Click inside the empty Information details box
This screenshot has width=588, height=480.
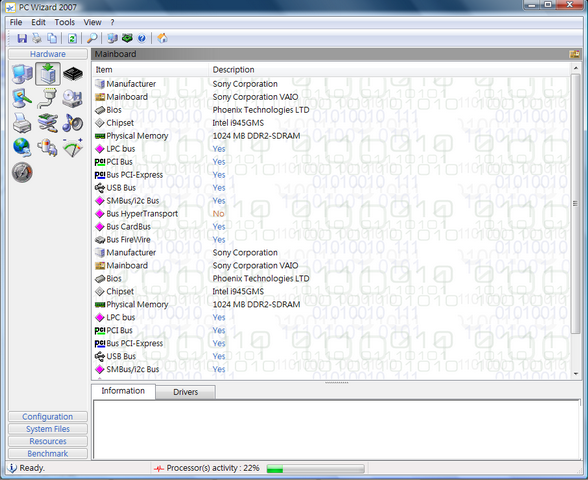pyautogui.click(x=336, y=429)
